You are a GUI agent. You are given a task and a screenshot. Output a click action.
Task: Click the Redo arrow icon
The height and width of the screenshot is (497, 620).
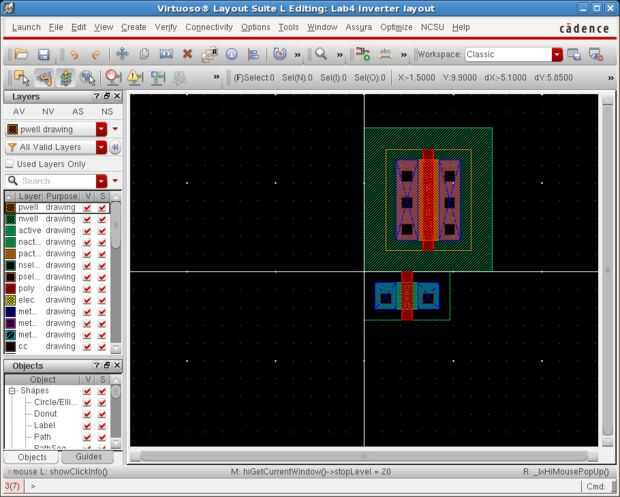tap(95, 54)
